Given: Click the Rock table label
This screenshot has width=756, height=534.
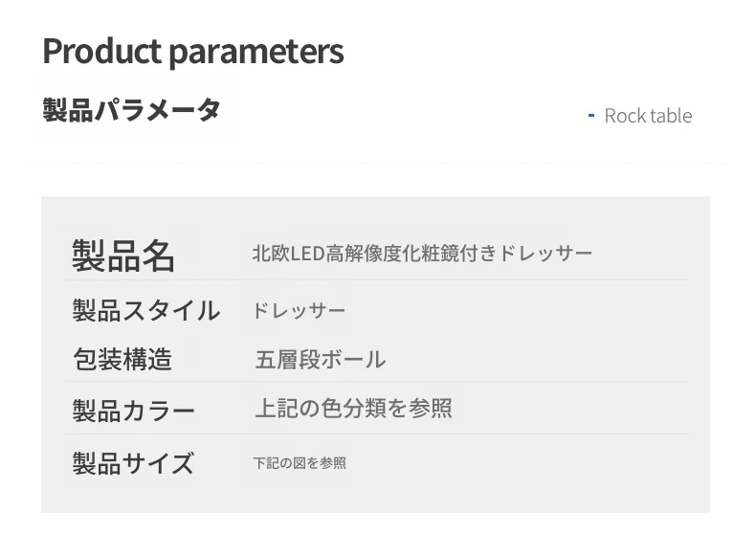Looking at the screenshot, I should click(x=648, y=116).
